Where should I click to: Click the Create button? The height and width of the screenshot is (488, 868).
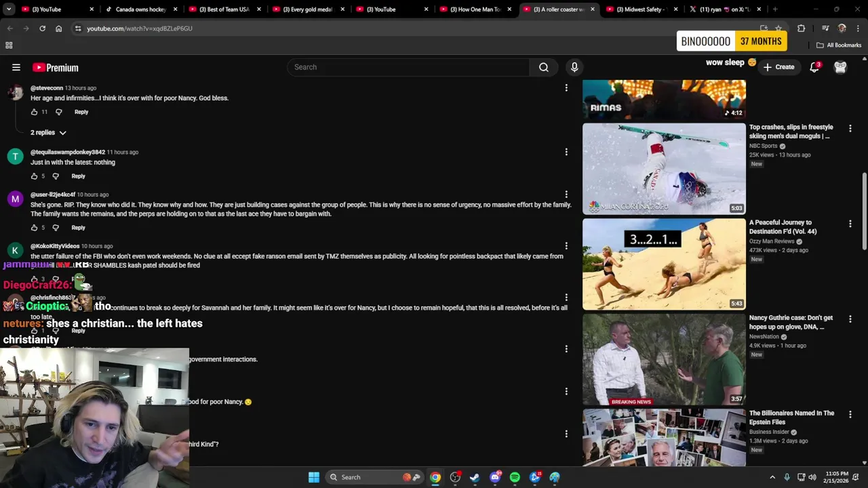[778, 67]
